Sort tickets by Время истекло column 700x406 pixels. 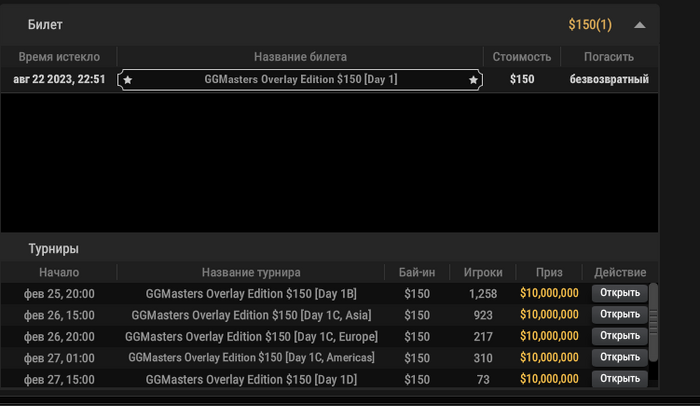click(58, 57)
